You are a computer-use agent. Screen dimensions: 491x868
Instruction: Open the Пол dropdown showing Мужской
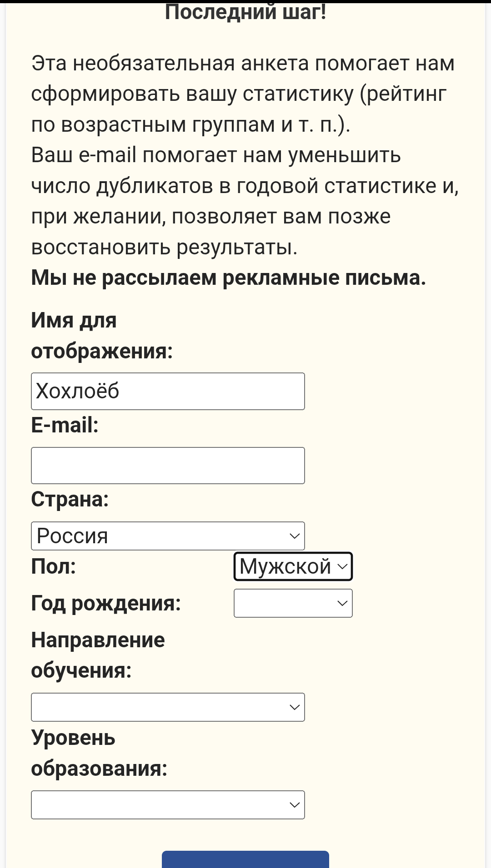(293, 566)
